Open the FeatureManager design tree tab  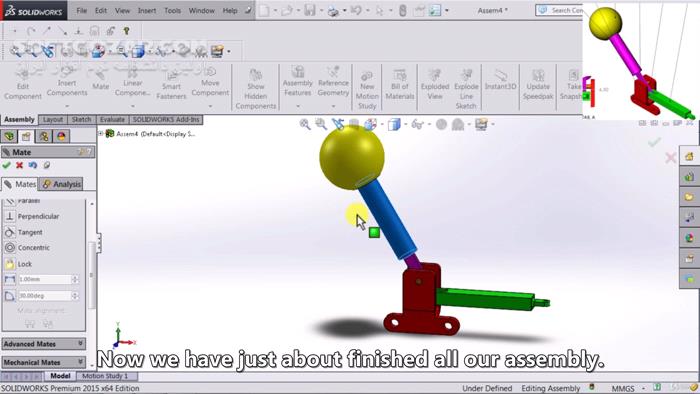coord(9,136)
